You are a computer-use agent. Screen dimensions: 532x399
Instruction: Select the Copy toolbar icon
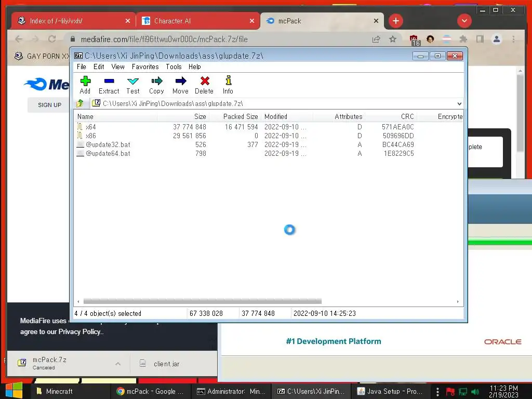point(156,85)
